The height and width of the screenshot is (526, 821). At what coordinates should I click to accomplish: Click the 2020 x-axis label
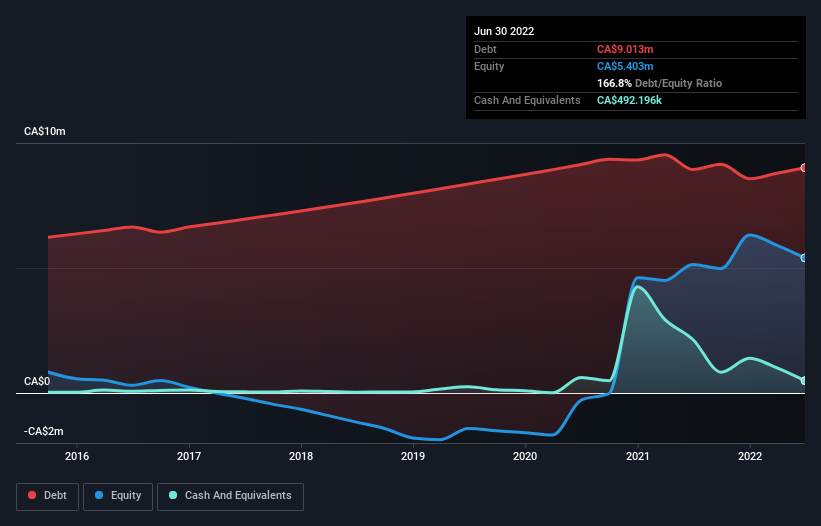pos(525,456)
